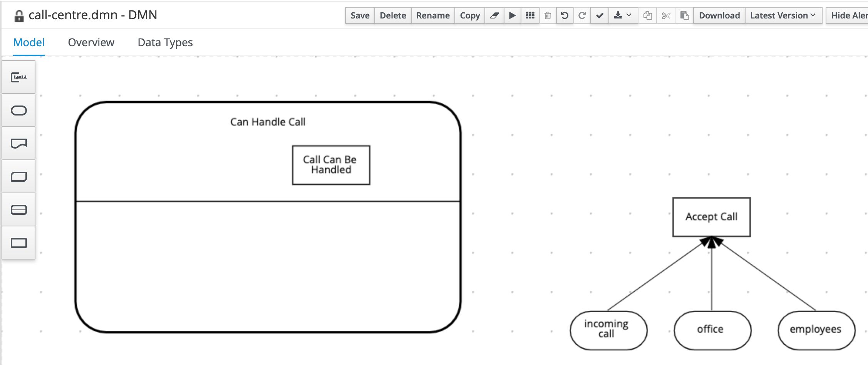
Task: Open the Data Types tab
Action: (x=165, y=42)
